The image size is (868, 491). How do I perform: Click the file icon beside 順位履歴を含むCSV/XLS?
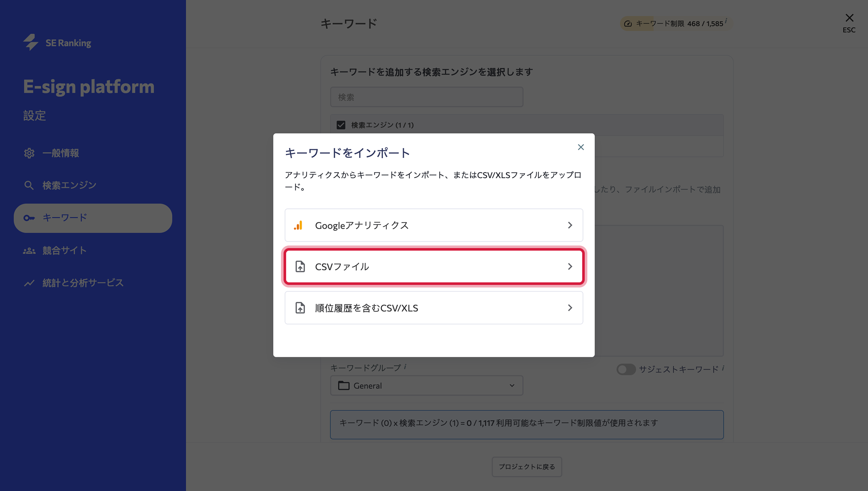[300, 308]
